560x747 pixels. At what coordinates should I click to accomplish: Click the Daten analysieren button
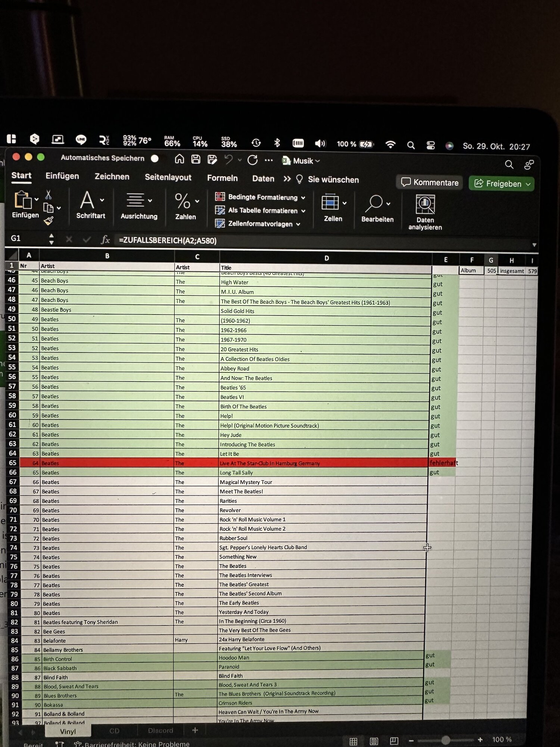point(425,213)
